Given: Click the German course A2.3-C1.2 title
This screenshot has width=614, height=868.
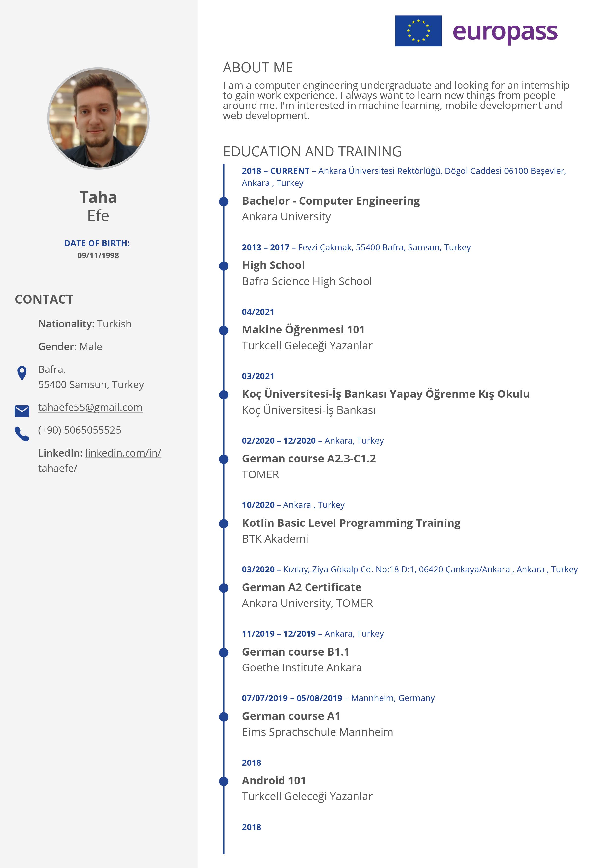Looking at the screenshot, I should coord(309,458).
